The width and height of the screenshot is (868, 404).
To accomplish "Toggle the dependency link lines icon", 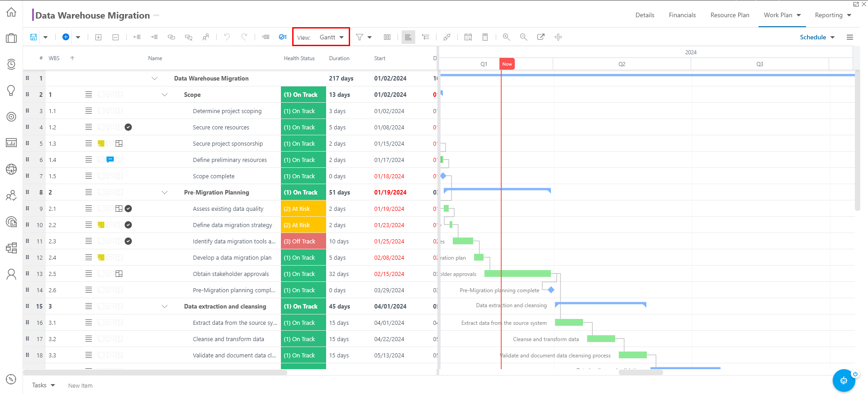I will [x=447, y=37].
